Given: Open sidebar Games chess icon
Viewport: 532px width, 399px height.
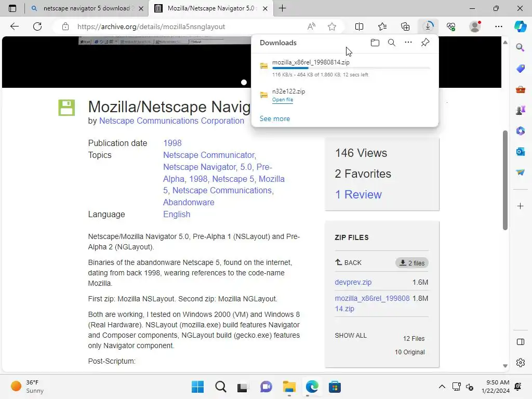Looking at the screenshot, I should coord(520,110).
